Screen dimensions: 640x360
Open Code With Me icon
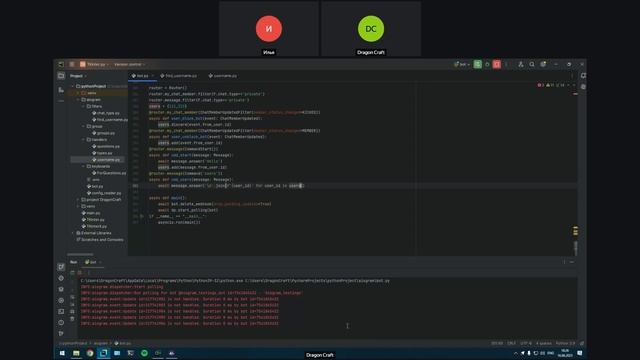[521, 64]
